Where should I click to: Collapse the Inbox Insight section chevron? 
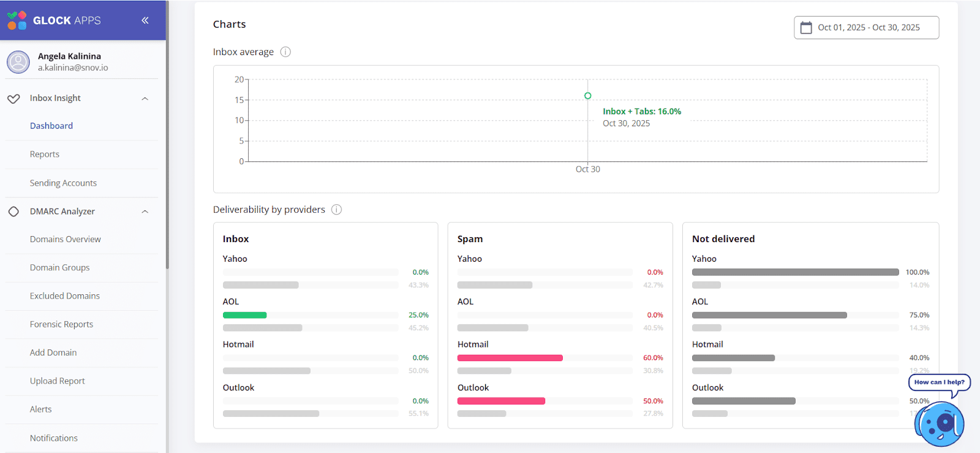(x=145, y=99)
